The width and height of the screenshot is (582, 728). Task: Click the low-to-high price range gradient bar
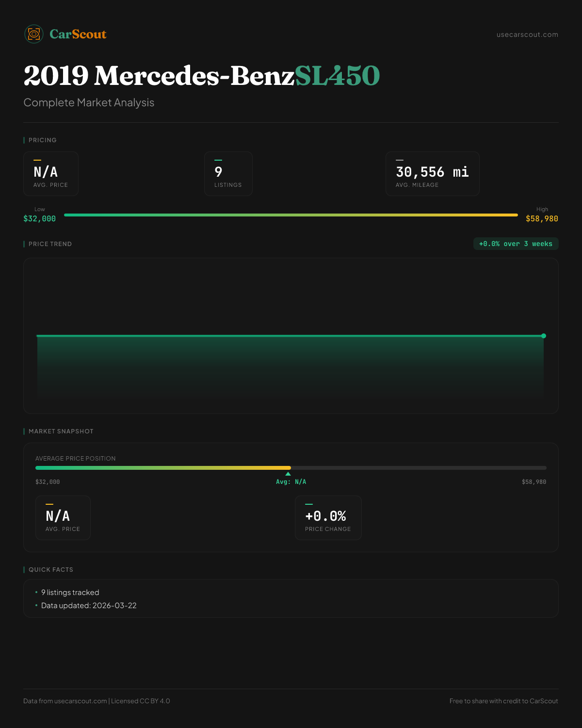tap(291, 215)
